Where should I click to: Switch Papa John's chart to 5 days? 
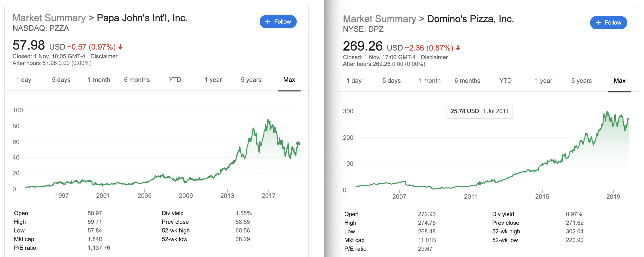[61, 80]
